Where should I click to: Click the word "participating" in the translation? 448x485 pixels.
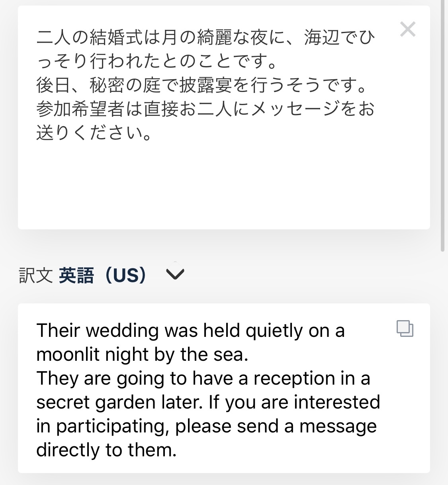pyautogui.click(x=110, y=426)
